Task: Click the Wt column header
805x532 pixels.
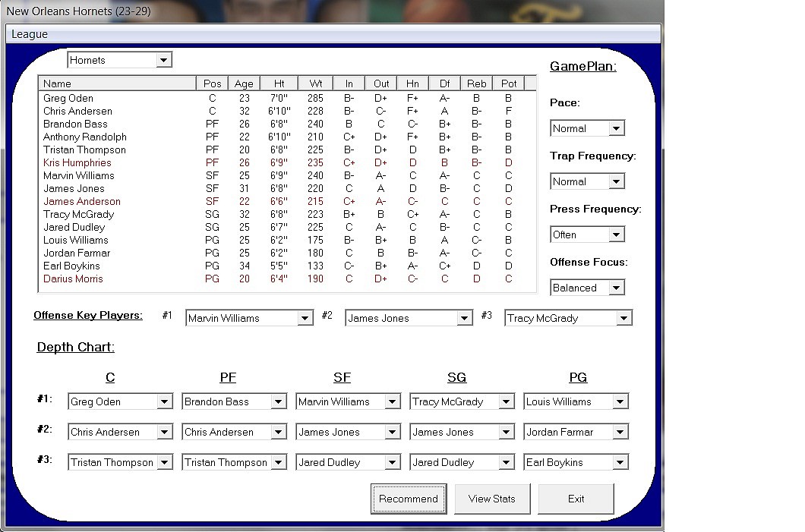Action: 315,83
